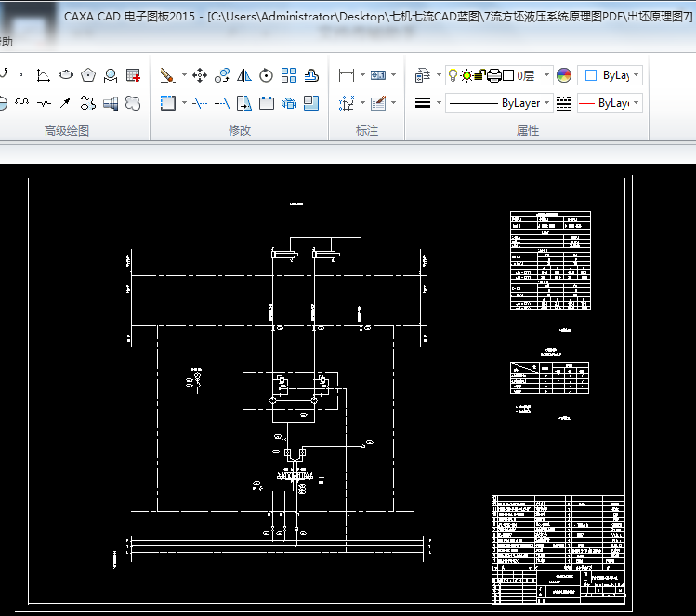The height and width of the screenshot is (616, 696).
Task: Expand the ByLayer linetype dropdown
Action: pos(546,103)
